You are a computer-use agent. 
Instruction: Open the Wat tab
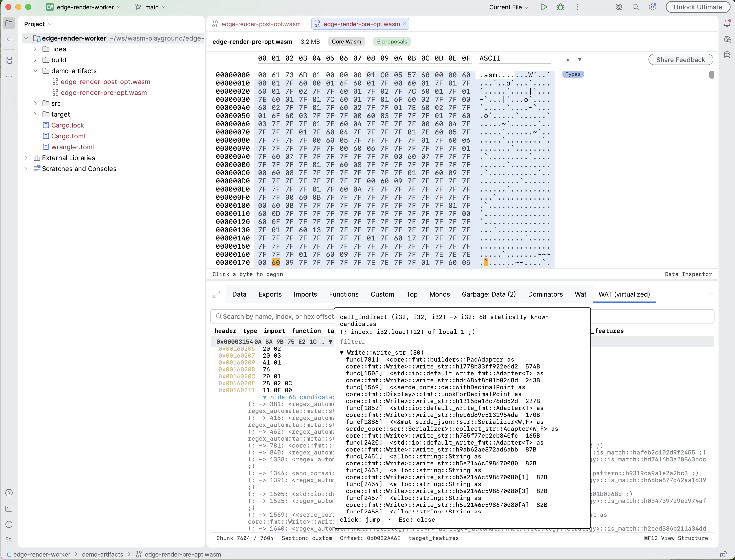pyautogui.click(x=580, y=294)
